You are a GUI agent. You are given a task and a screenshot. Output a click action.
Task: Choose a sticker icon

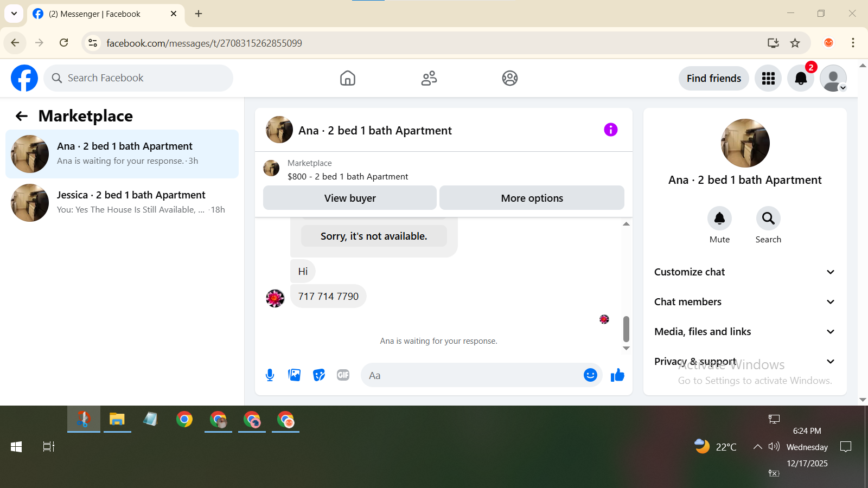[319, 375]
